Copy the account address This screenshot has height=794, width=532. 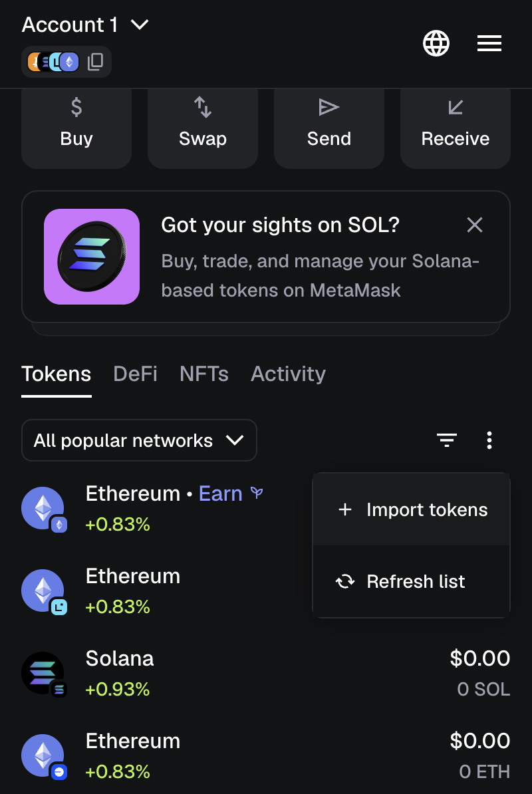pyautogui.click(x=96, y=62)
